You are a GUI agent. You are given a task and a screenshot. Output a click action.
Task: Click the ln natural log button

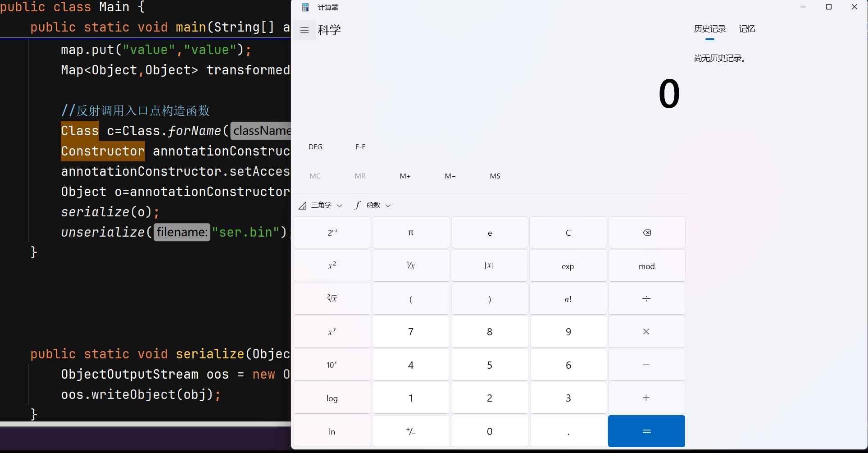tap(332, 431)
